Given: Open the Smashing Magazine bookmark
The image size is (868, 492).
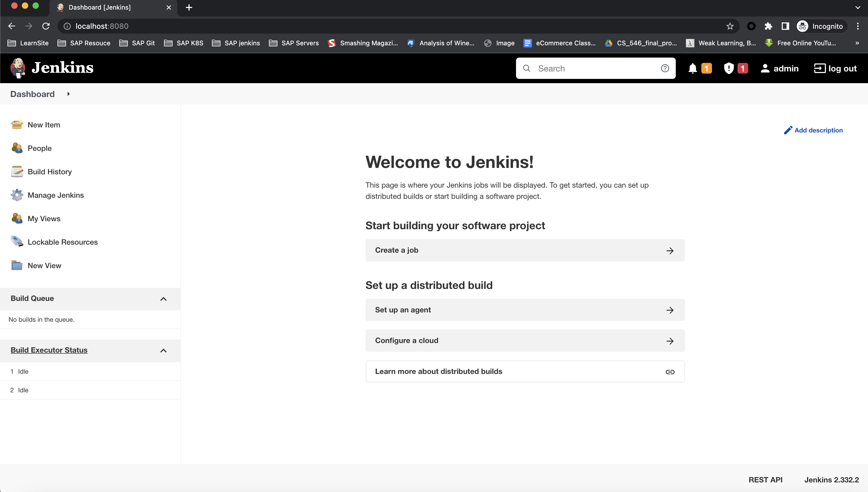Looking at the screenshot, I should [363, 43].
